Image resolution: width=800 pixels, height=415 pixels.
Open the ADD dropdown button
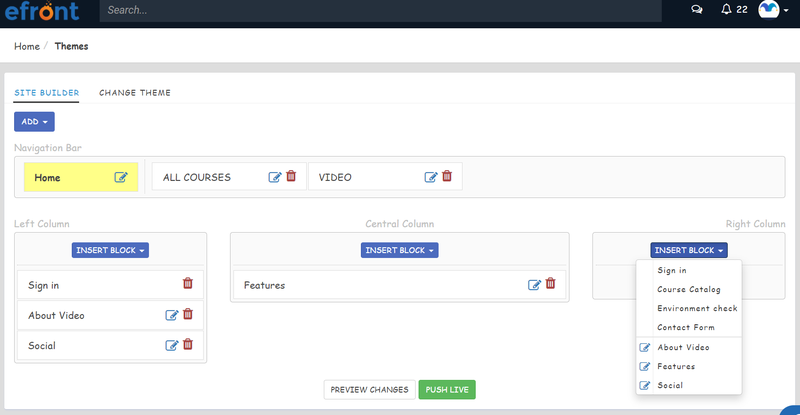34,121
